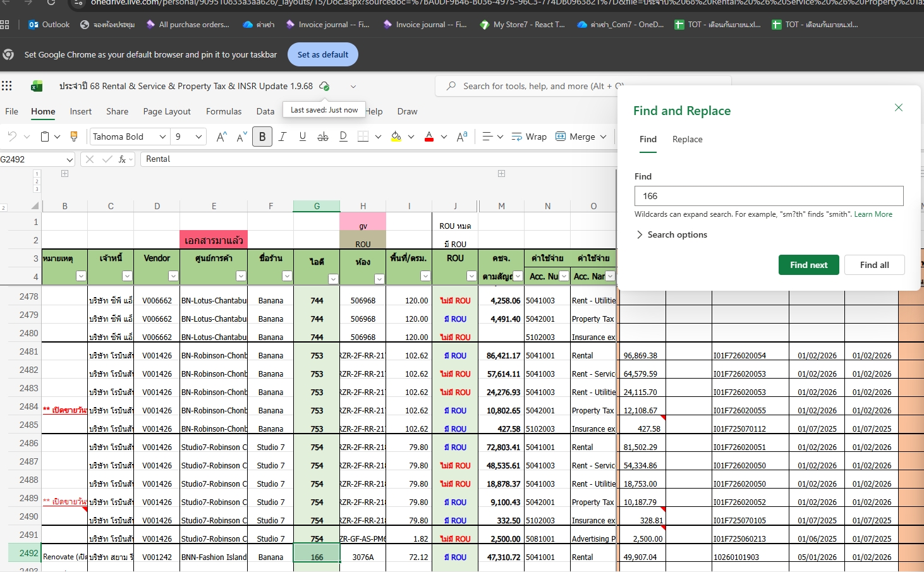Toggle italic formatting
The image size is (924, 572).
(x=283, y=137)
